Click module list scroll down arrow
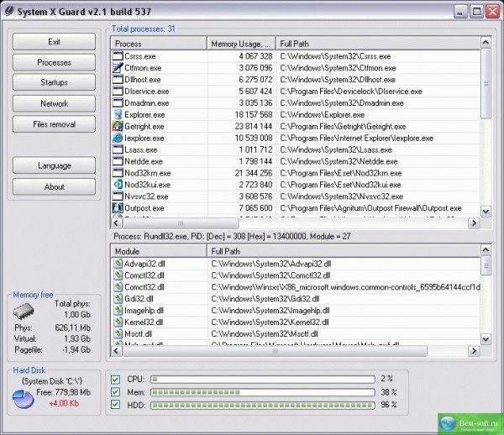The width and height of the screenshot is (504, 435). click(x=486, y=339)
